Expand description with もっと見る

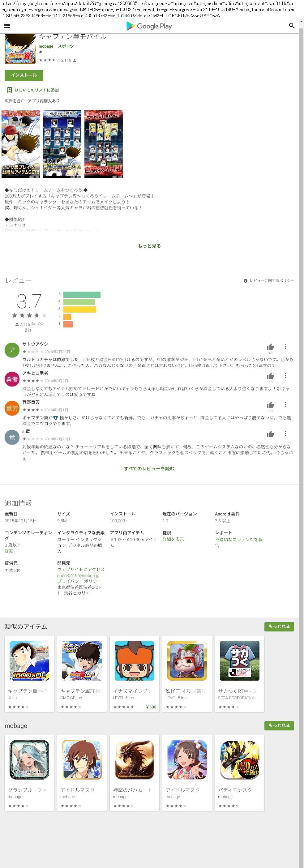tap(149, 246)
